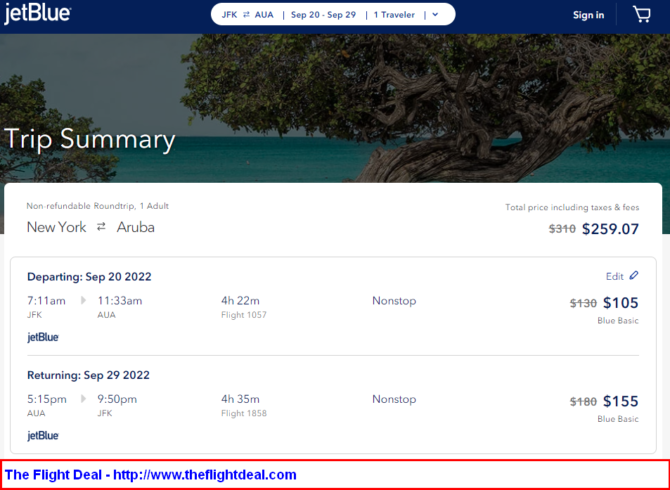Click Blue Basic under $155 fare
Screen dimensions: 670x490
pos(618,419)
